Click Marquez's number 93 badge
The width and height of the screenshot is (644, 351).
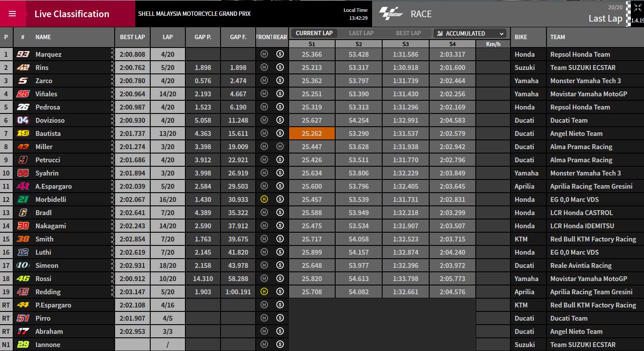[23, 54]
